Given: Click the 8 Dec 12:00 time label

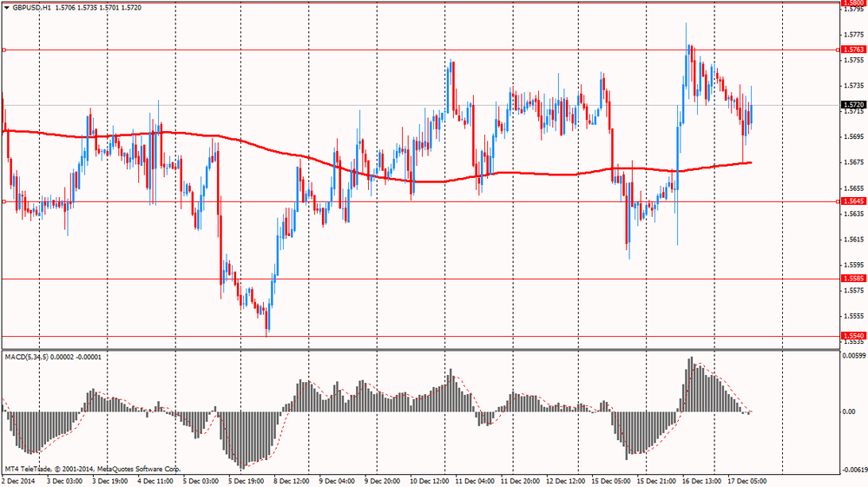Looking at the screenshot, I should tap(292, 480).
